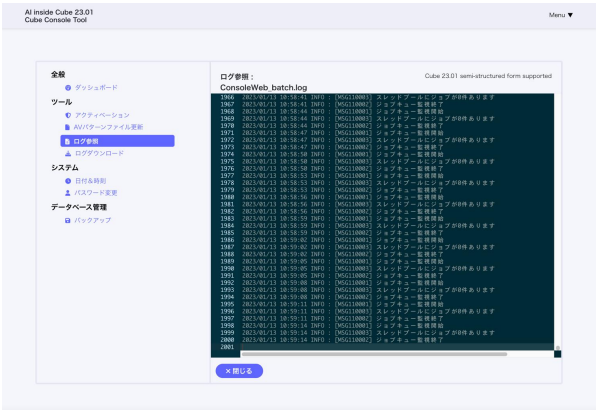600x414 pixels.
Task: Click the ログ参照 document icon
Action: [x=67, y=141]
